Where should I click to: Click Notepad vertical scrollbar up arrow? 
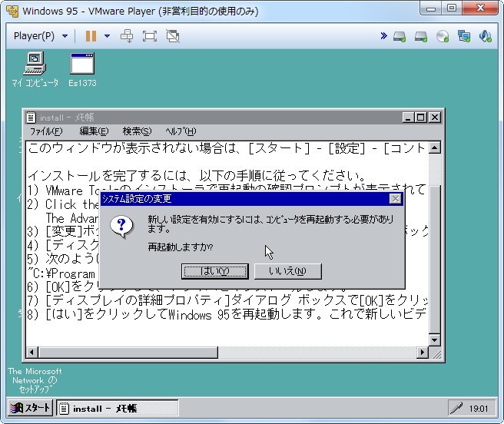point(435,148)
